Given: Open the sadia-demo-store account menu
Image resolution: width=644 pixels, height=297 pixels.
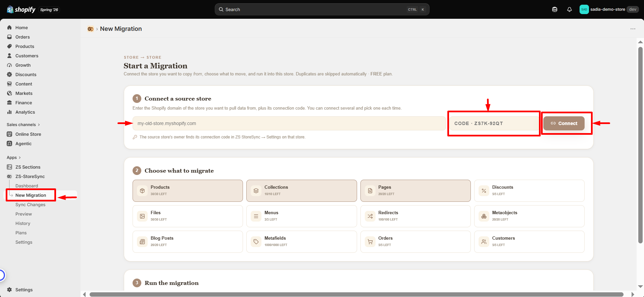Looking at the screenshot, I should tap(609, 9).
